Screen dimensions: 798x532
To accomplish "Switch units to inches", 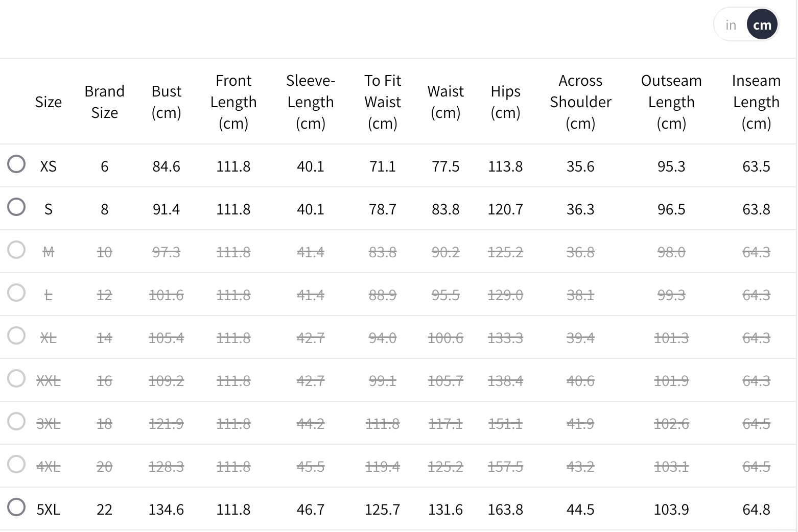I will pos(731,25).
